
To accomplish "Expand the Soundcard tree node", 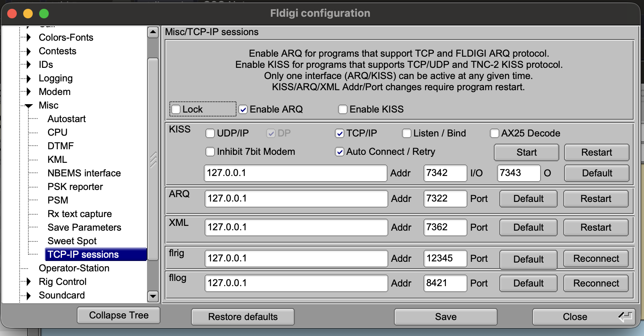I will click(28, 295).
